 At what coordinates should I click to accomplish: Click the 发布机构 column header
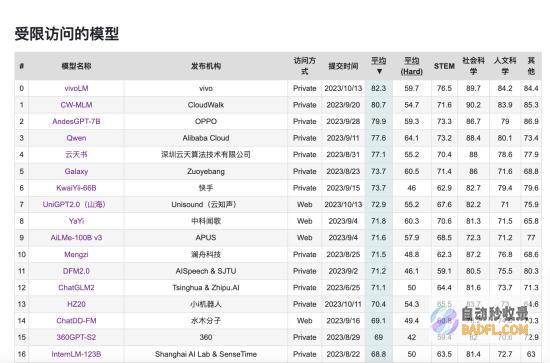(206, 66)
